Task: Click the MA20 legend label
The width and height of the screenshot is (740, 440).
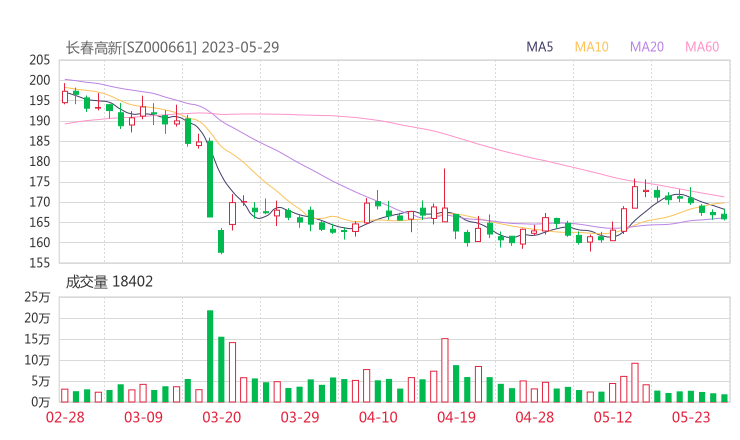Action: 647,47
